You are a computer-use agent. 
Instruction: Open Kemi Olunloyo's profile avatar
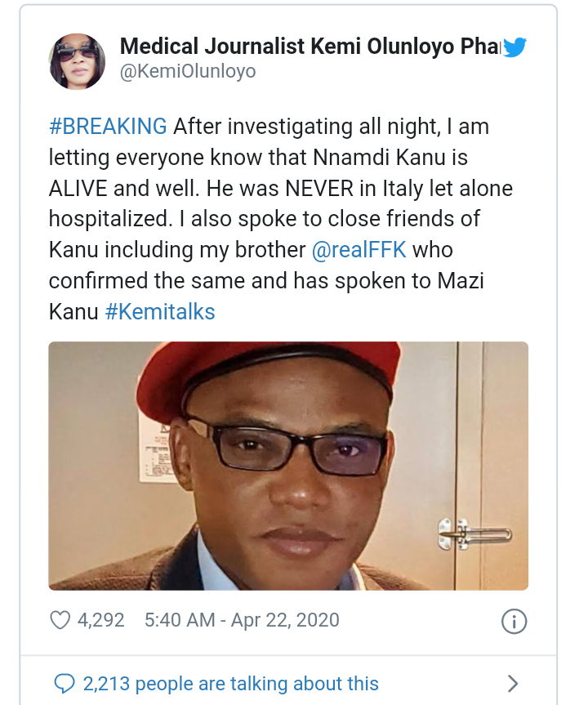click(x=78, y=61)
